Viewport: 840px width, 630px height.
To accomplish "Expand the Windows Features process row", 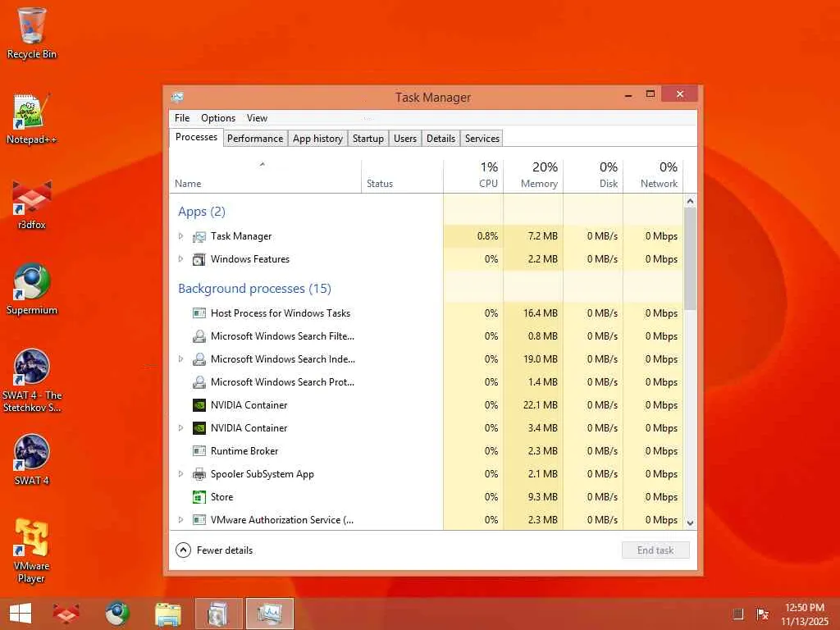I will pyautogui.click(x=180, y=259).
